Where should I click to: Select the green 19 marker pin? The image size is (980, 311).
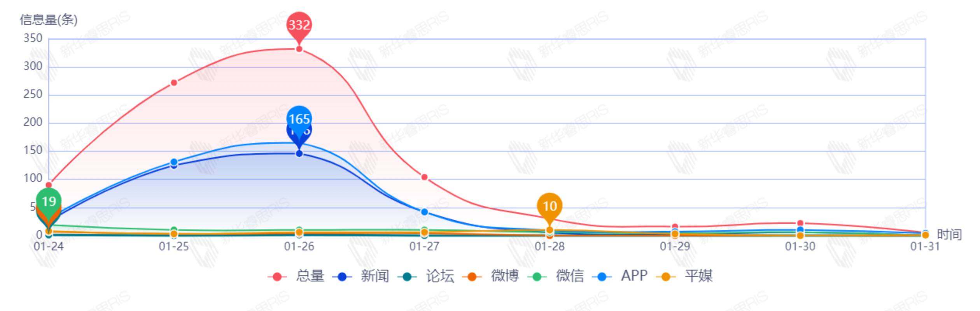(x=49, y=201)
